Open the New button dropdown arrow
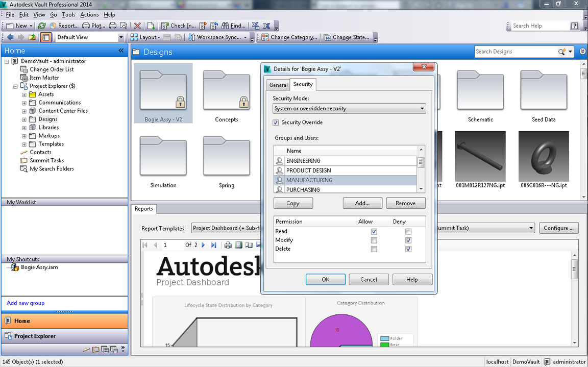 click(31, 26)
